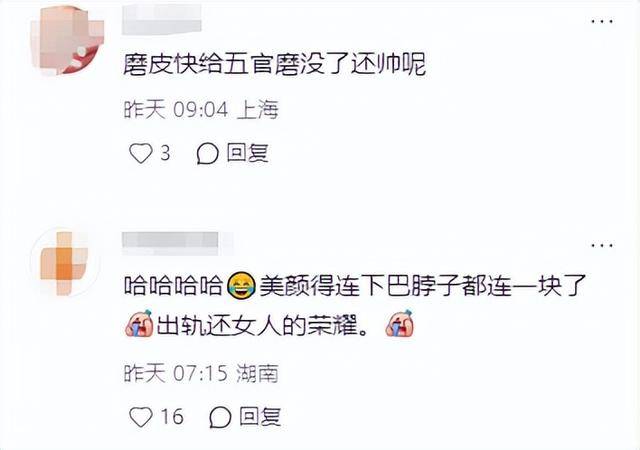
Task: Click the like count 16 on the second comment
Action: click(x=172, y=417)
